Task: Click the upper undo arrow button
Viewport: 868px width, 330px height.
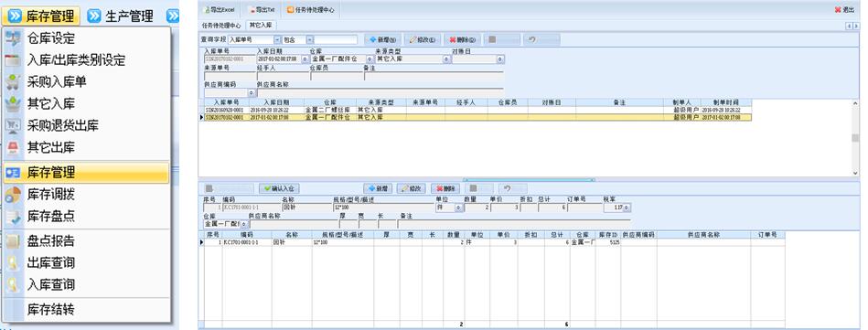Action: click(541, 40)
